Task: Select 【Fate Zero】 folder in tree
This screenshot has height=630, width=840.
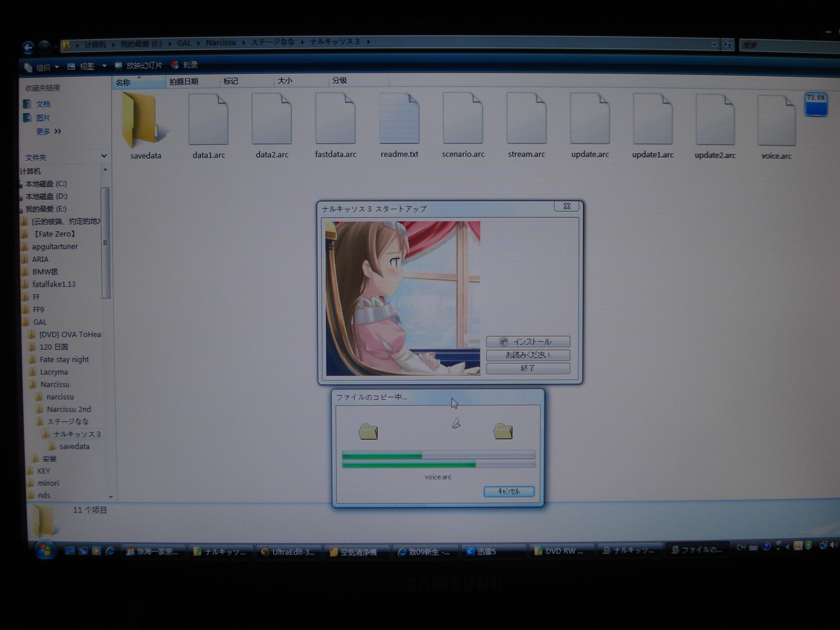Action: point(55,234)
